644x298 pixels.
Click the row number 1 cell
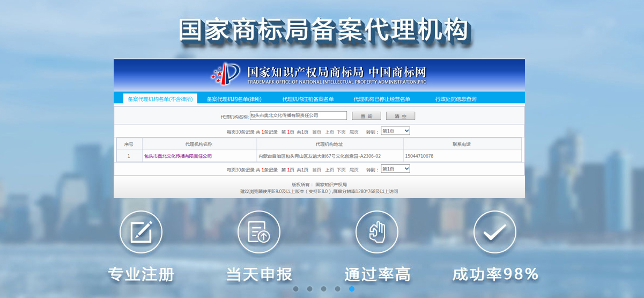click(x=129, y=156)
